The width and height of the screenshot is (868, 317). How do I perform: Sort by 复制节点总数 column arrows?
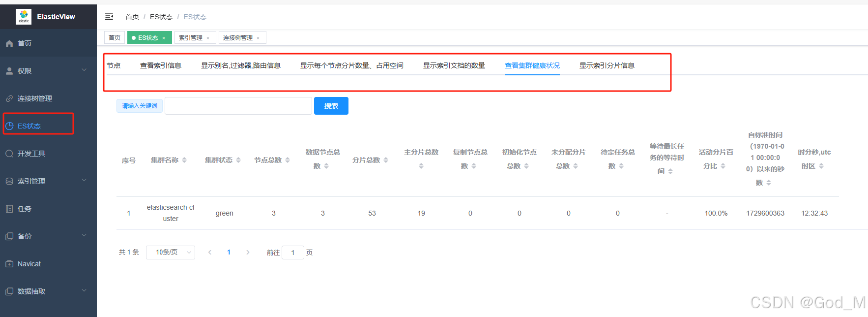[x=474, y=166]
